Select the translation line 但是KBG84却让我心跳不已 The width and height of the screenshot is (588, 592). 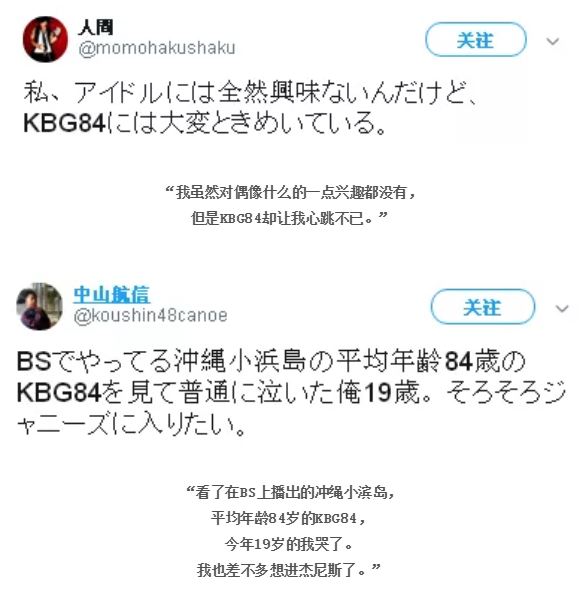click(290, 218)
